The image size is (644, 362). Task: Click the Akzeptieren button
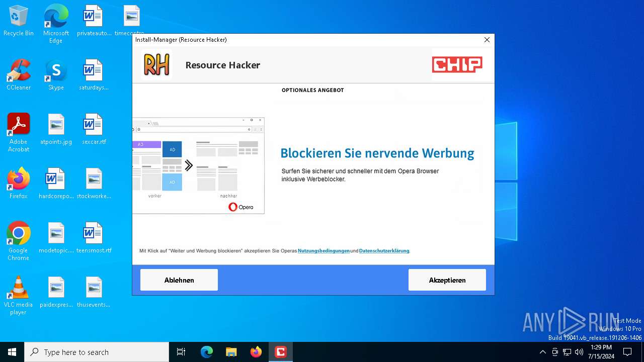click(x=447, y=280)
